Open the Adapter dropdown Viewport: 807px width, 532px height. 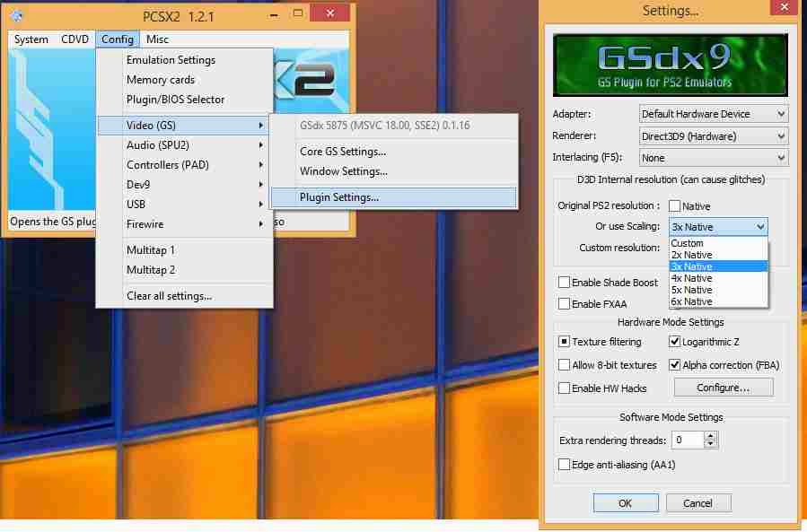pyautogui.click(x=778, y=114)
